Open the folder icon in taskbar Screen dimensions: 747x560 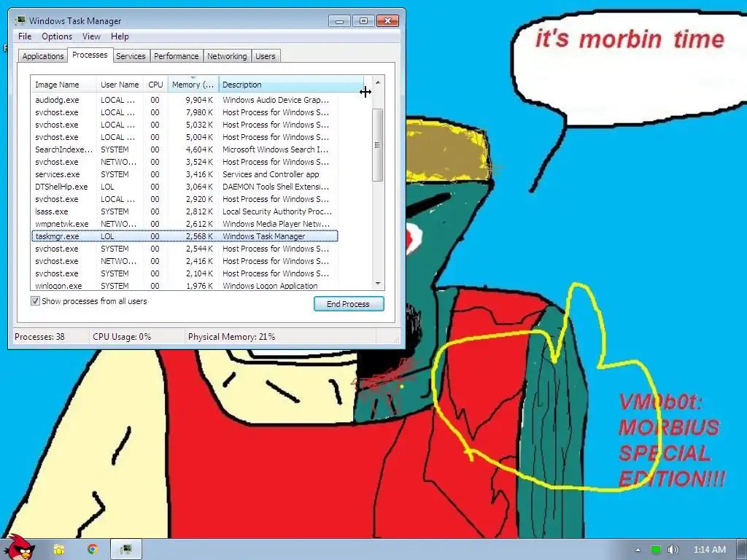(x=59, y=550)
